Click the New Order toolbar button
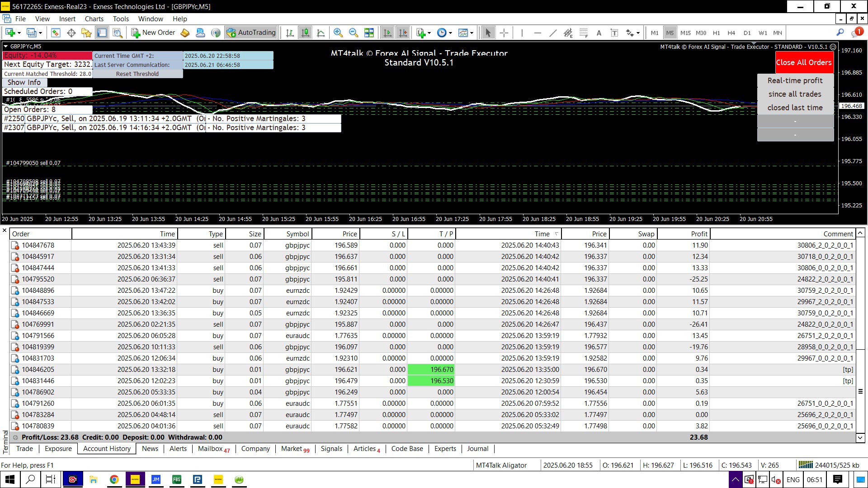The width and height of the screenshot is (868, 488). click(x=153, y=33)
